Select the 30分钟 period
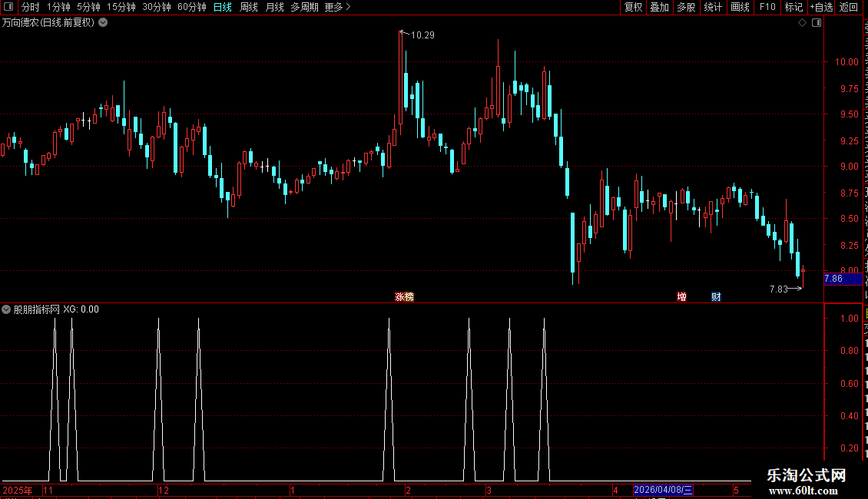Image resolution: width=868 pixels, height=499 pixels. click(157, 7)
